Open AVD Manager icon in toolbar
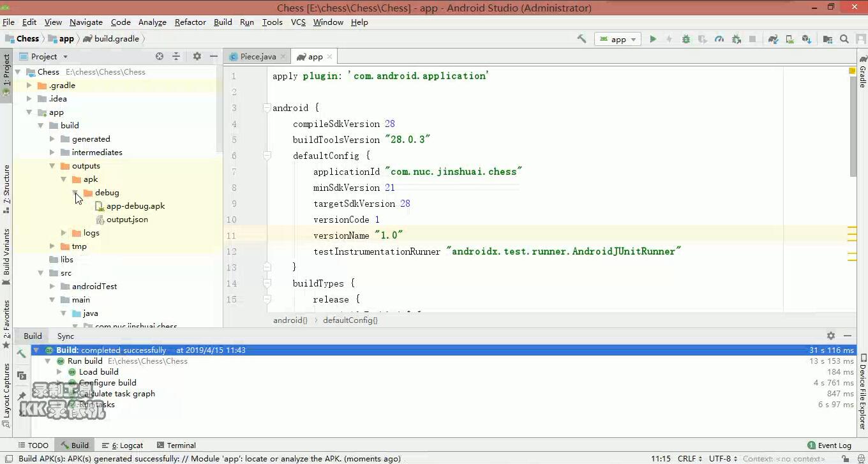Viewport: 868px width, 464px height. pos(790,39)
